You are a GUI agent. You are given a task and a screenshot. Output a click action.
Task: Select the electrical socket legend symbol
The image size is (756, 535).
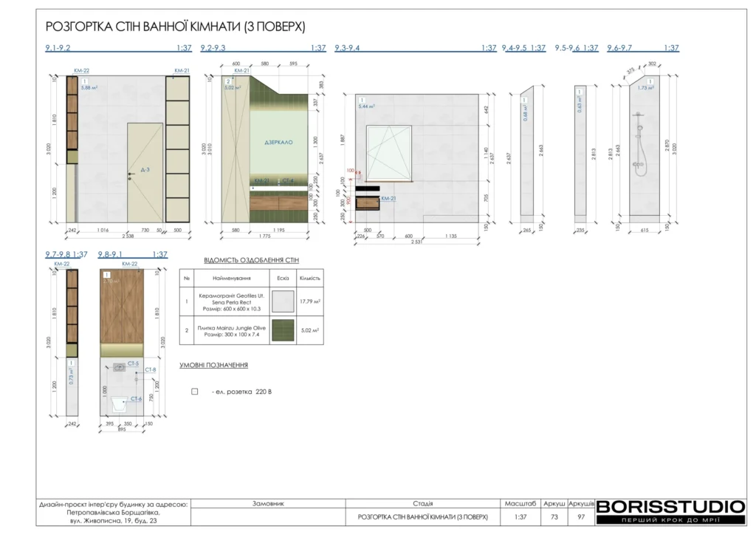194,391
